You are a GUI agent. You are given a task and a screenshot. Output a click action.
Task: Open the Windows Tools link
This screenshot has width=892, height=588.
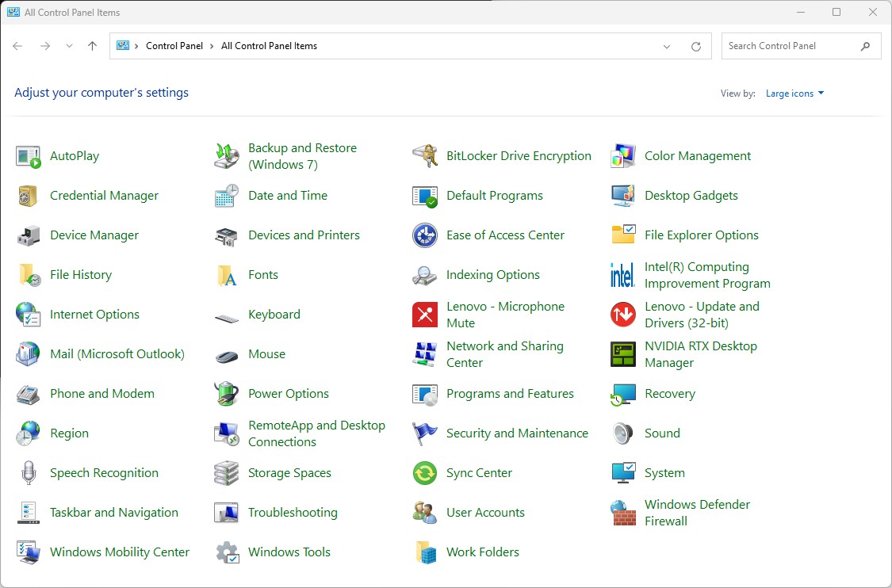289,552
